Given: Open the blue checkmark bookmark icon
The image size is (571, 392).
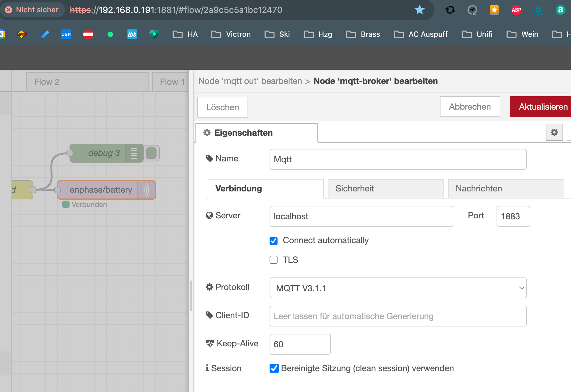Looking at the screenshot, I should pos(44,34).
